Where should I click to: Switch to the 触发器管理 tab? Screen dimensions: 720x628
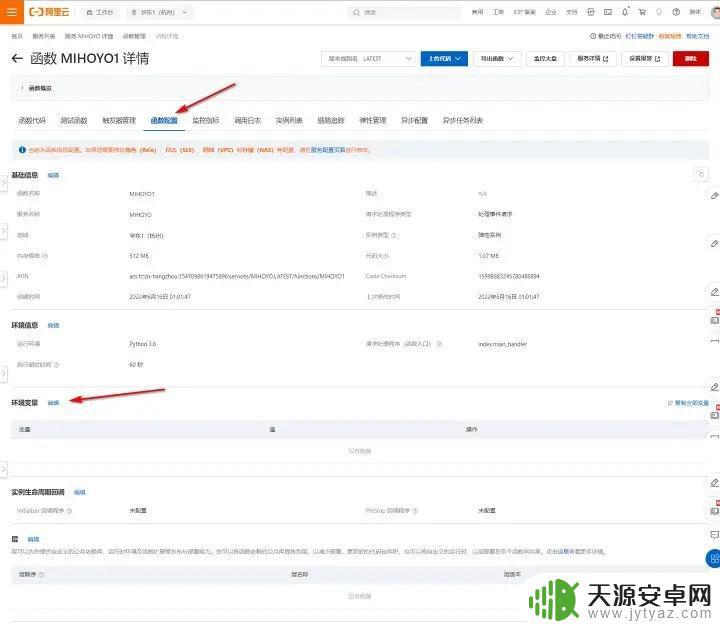(119, 120)
